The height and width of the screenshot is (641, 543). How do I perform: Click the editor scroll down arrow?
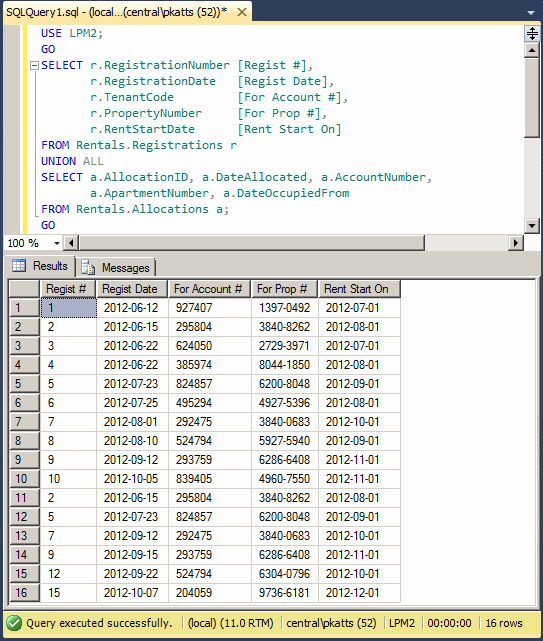click(x=532, y=225)
